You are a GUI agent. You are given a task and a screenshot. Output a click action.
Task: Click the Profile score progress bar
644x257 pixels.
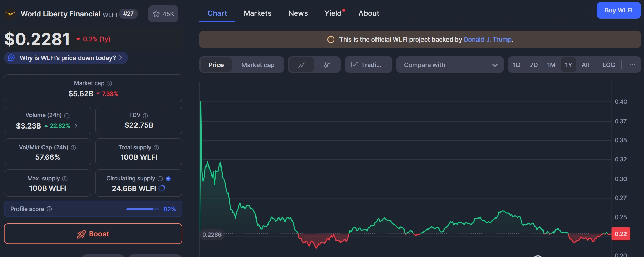[x=142, y=209]
